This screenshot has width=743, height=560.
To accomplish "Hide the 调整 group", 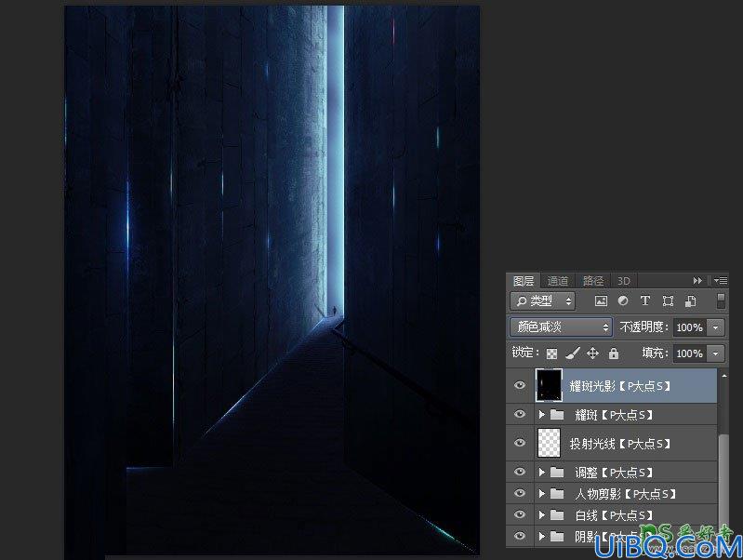I will (x=520, y=472).
